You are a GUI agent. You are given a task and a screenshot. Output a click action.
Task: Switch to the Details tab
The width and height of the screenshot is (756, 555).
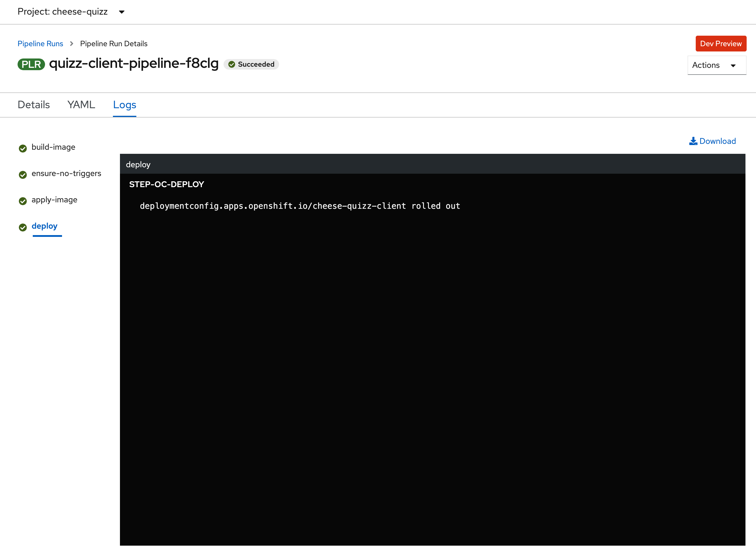tap(33, 105)
